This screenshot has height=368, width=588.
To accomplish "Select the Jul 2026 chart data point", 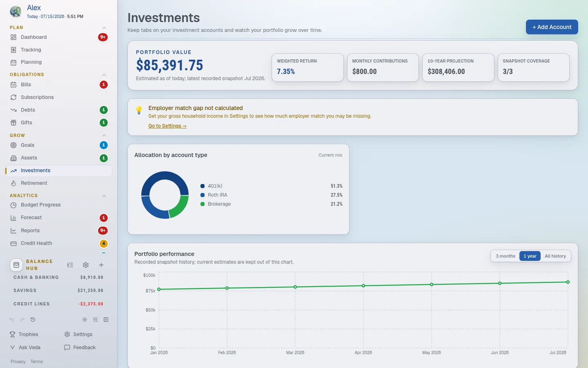I will pos(568,282).
